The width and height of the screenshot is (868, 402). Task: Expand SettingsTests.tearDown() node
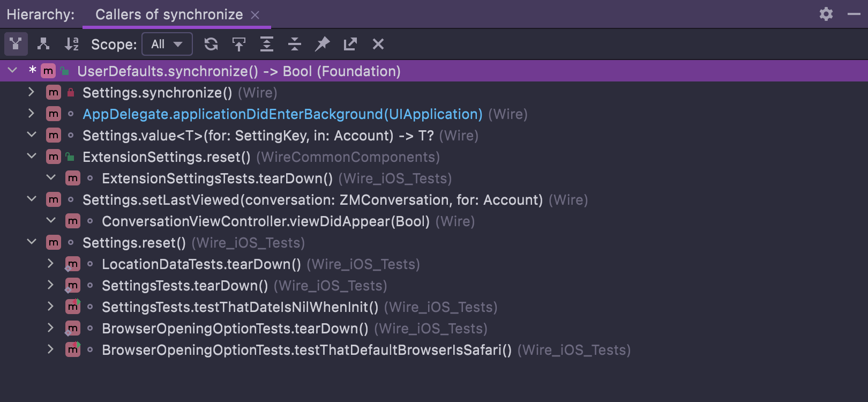click(x=50, y=285)
